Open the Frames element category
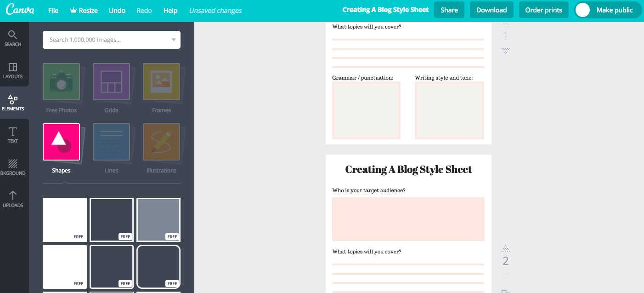Viewport: 644px width, 293px height. [161, 81]
